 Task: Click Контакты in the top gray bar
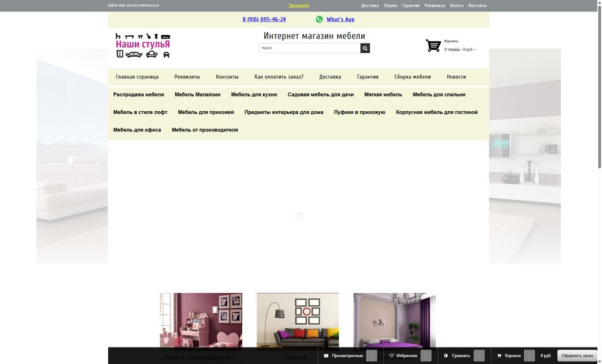(x=477, y=6)
